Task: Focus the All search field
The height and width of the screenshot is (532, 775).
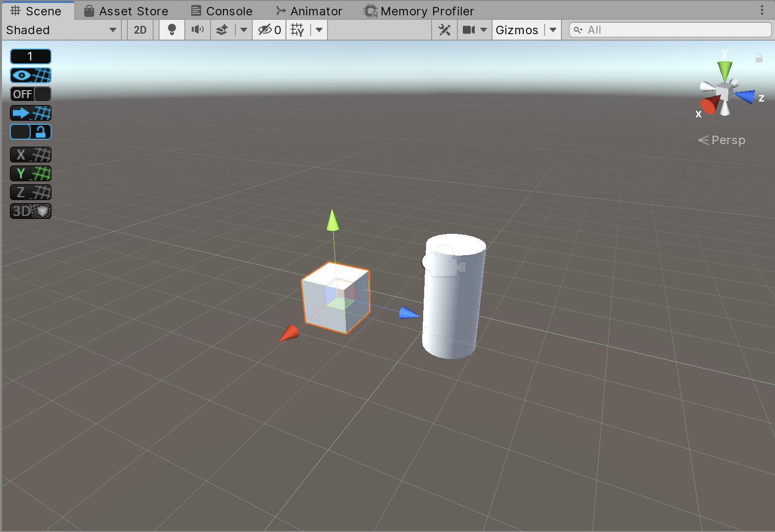Action: [670, 30]
